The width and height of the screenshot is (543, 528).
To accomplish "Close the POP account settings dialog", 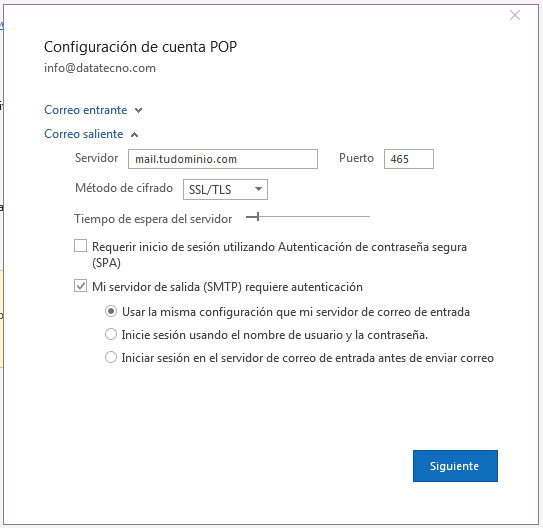I will pos(515,15).
